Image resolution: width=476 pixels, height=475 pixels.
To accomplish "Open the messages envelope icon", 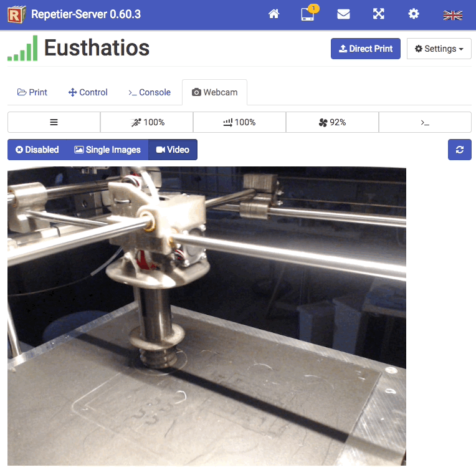I will pyautogui.click(x=343, y=14).
